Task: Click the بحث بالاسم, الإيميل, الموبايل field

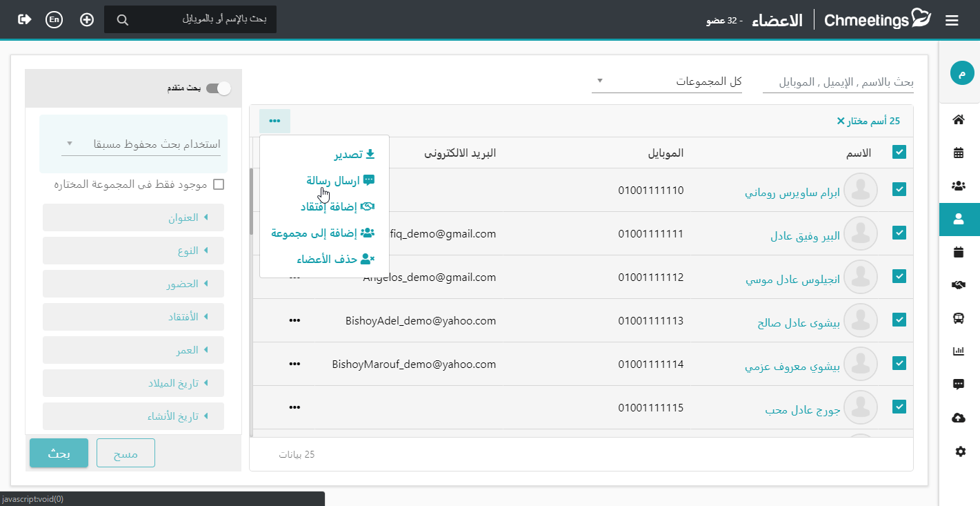Action: point(838,82)
